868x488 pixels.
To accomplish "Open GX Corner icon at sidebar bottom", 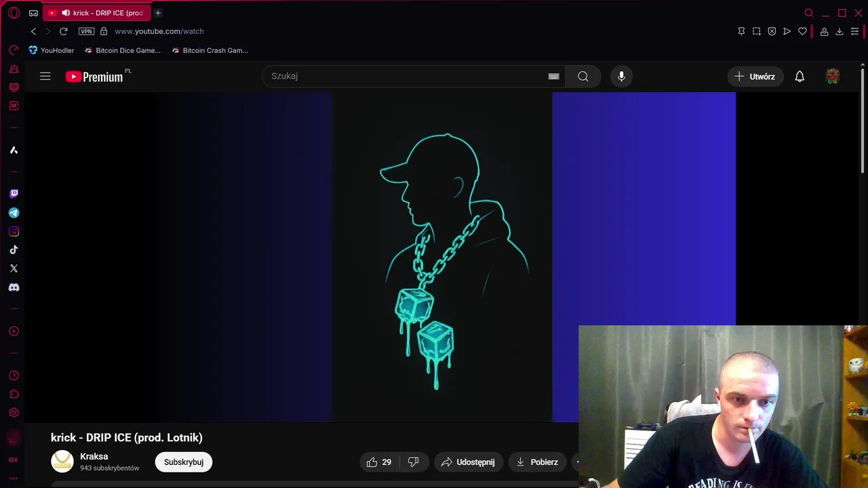I will coord(14,460).
